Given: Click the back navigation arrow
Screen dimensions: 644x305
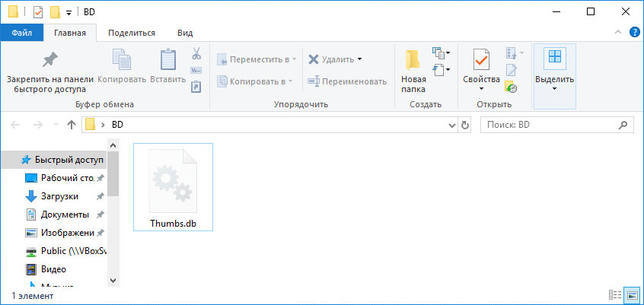Looking at the screenshot, I should click(15, 125).
